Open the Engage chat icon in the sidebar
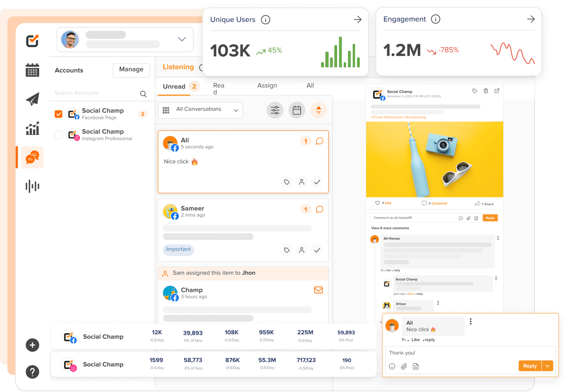The image size is (569, 392). pyautogui.click(x=32, y=157)
